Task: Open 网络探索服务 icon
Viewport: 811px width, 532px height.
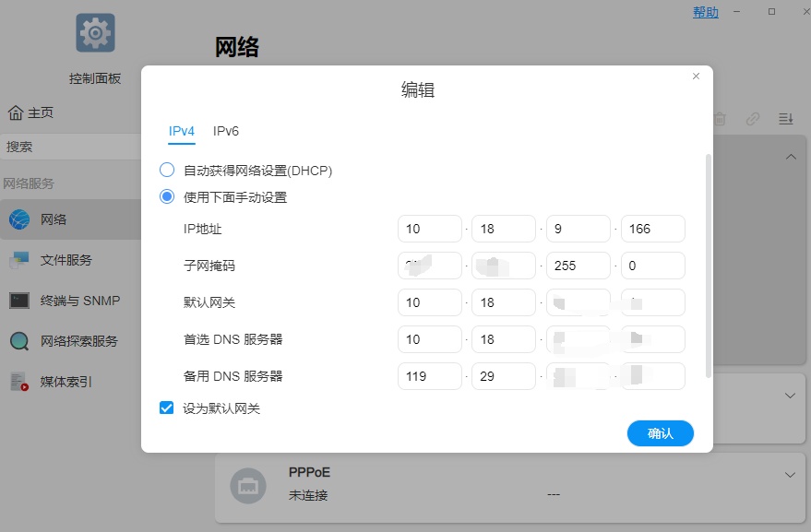Action: [x=19, y=341]
